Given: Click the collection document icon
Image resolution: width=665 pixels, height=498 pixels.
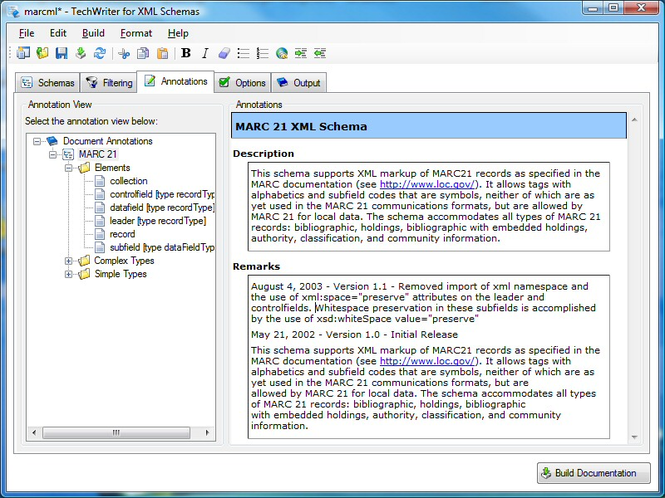Looking at the screenshot, I should [x=100, y=181].
